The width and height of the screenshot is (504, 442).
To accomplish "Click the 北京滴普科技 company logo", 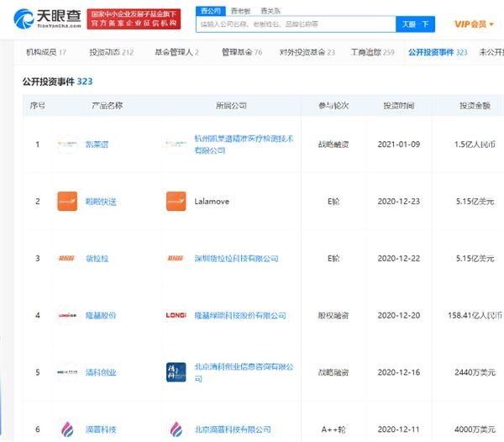I will click(x=176, y=429).
